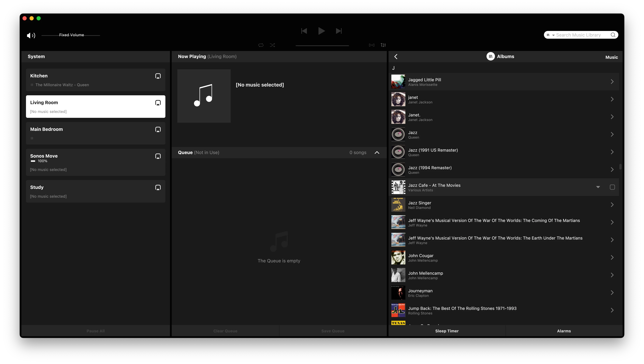Click the mute speaker icon
The image size is (644, 364).
[31, 35]
